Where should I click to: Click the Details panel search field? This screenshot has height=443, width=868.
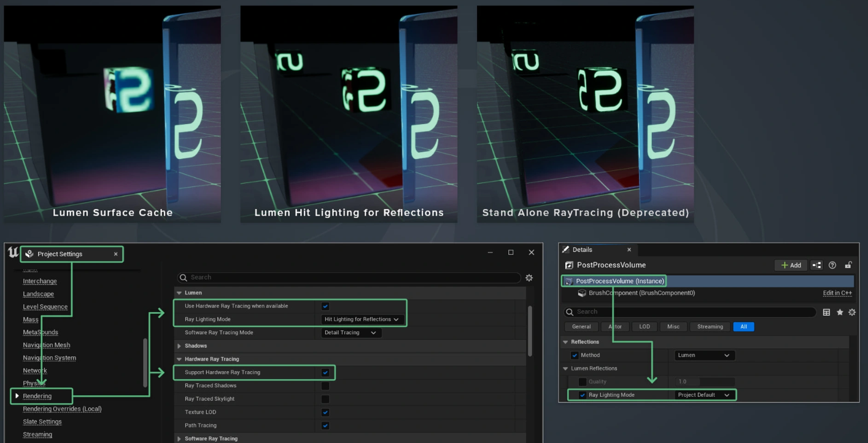point(675,312)
